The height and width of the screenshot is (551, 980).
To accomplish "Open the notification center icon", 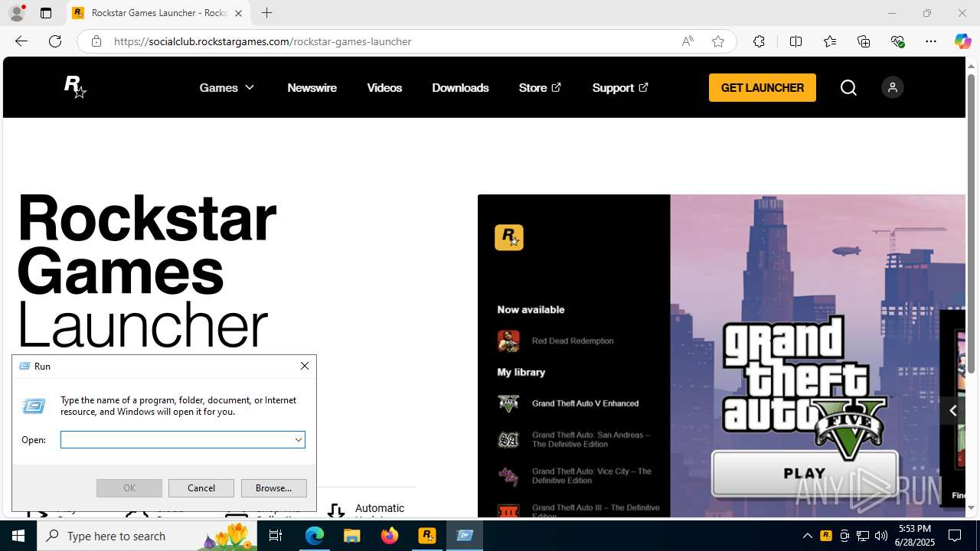I will [955, 536].
